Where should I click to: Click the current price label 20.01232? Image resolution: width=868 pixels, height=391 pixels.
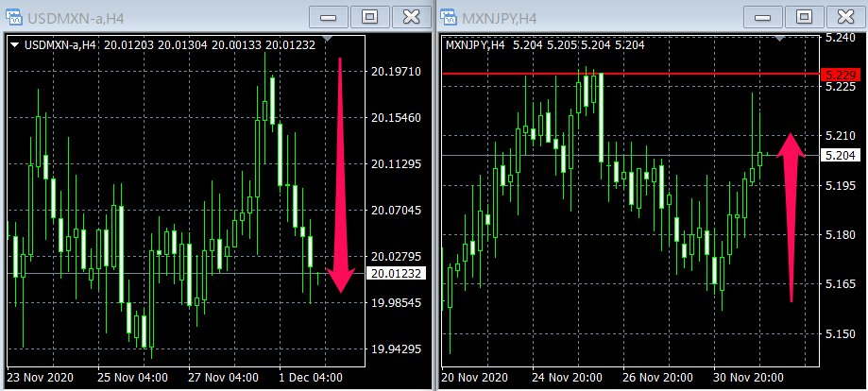point(396,273)
